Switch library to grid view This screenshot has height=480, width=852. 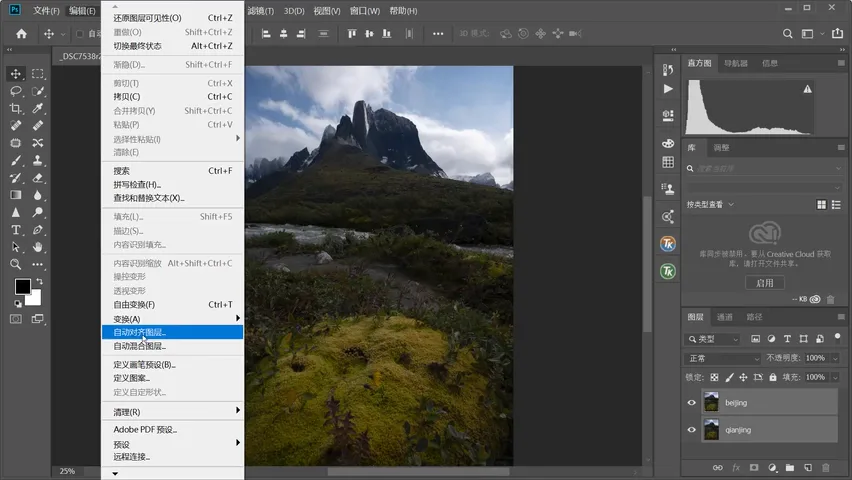[x=822, y=204]
